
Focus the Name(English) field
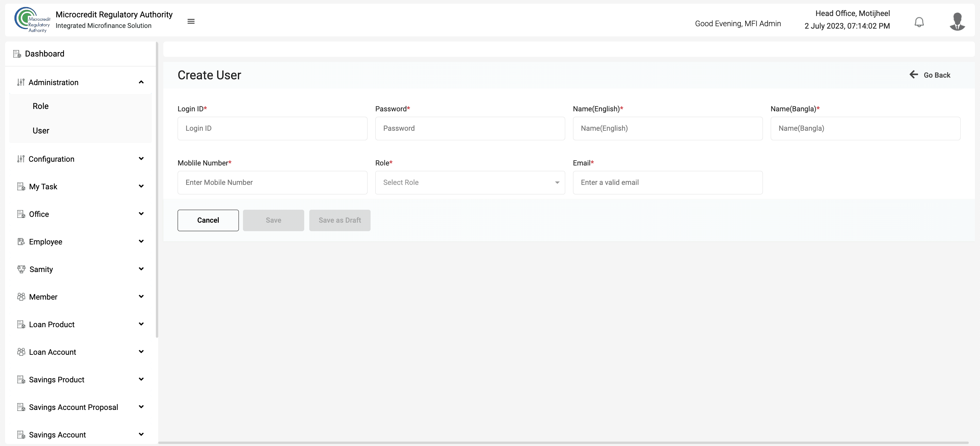coord(668,129)
